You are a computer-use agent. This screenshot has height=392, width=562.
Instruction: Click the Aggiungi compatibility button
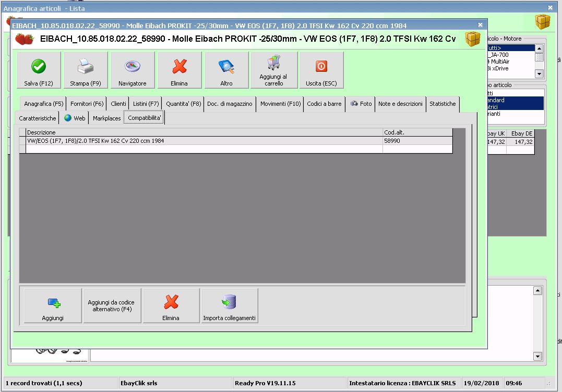(x=53, y=305)
